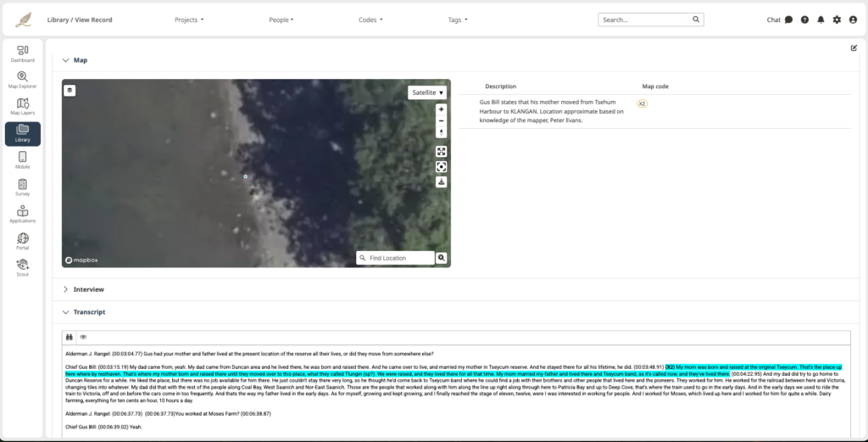Image resolution: width=868 pixels, height=442 pixels.
Task: Zoom in on the map
Action: [x=441, y=109]
